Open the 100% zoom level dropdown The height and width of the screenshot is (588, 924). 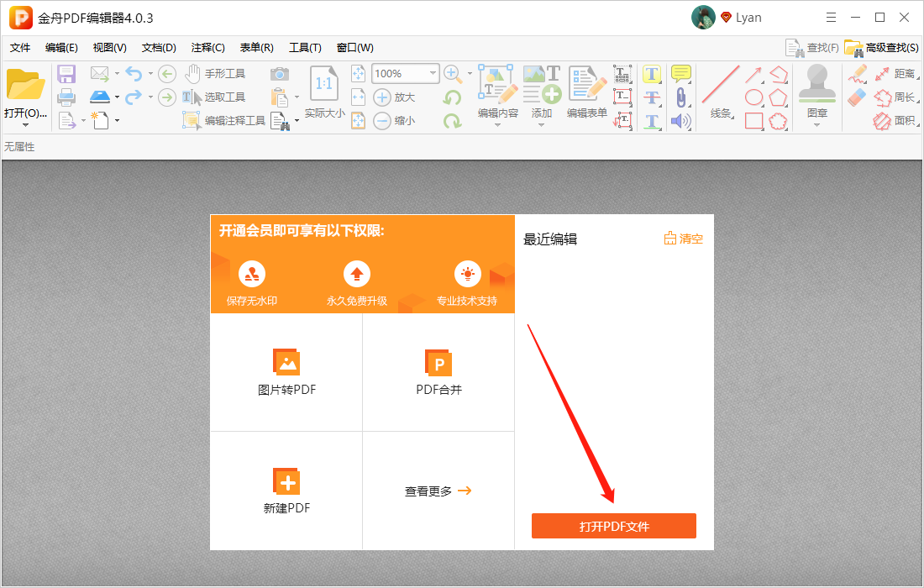tap(433, 74)
